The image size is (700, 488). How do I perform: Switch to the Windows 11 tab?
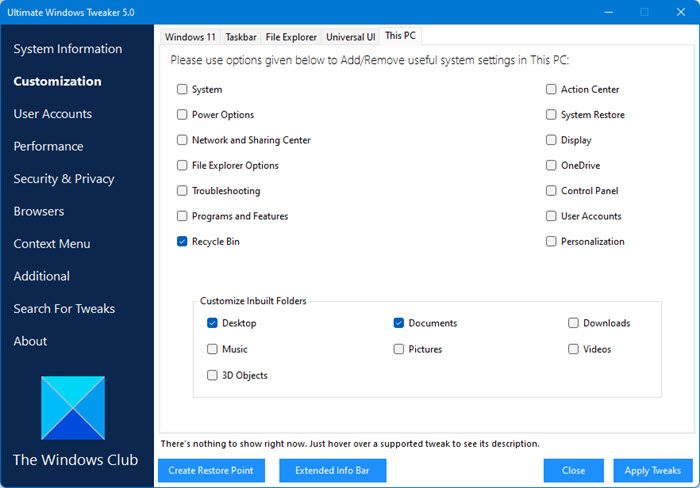pyautogui.click(x=190, y=37)
